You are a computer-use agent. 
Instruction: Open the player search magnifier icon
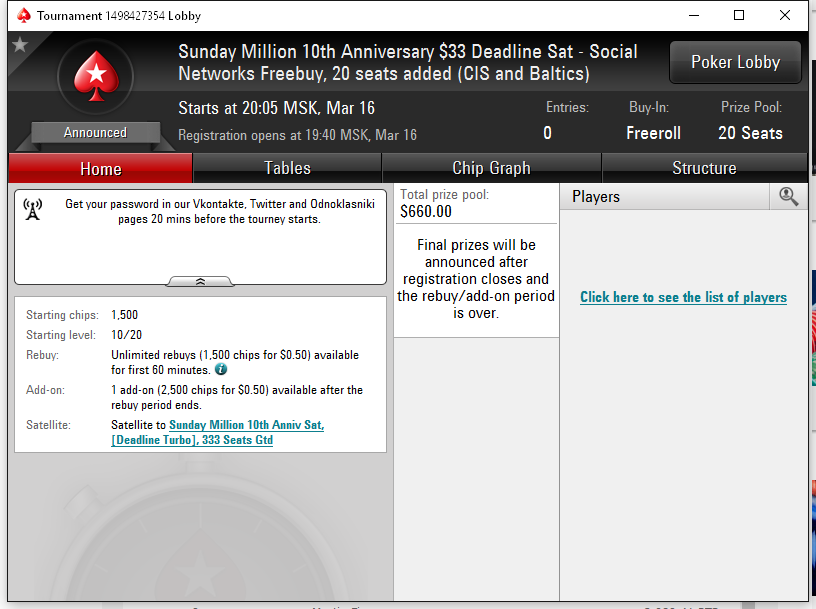(x=788, y=197)
